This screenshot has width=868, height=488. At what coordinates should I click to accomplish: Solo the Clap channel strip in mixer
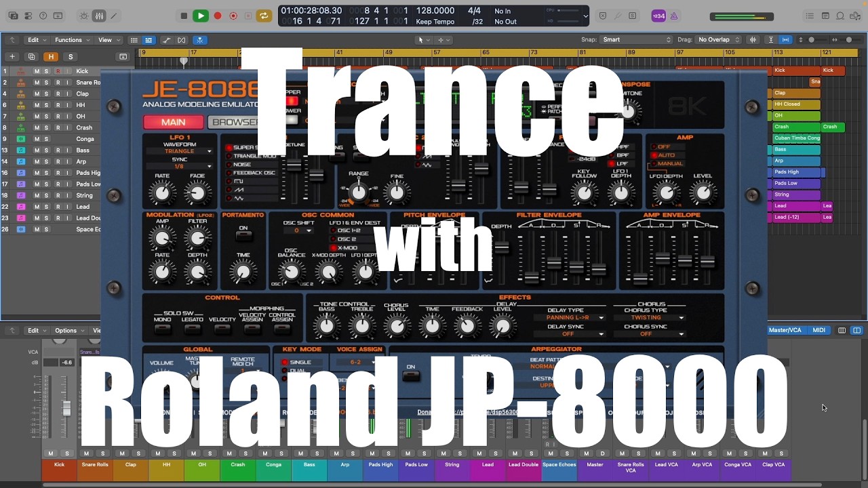click(138, 453)
